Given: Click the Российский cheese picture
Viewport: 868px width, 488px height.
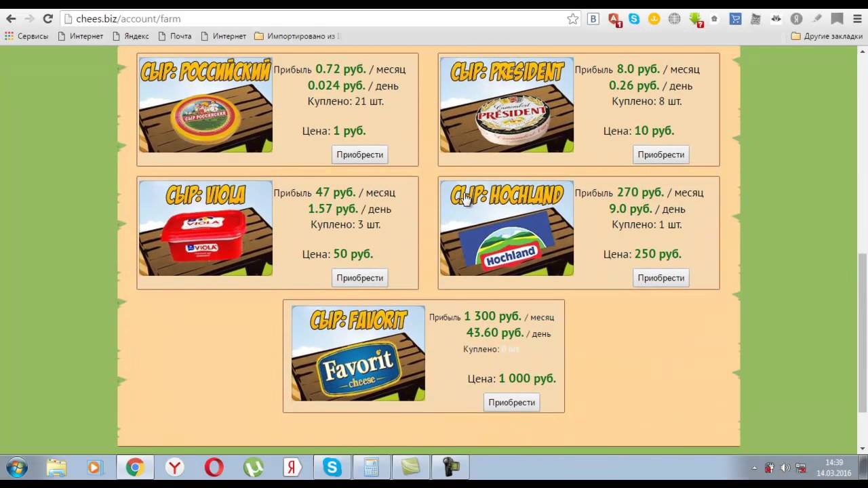Looking at the screenshot, I should [205, 104].
